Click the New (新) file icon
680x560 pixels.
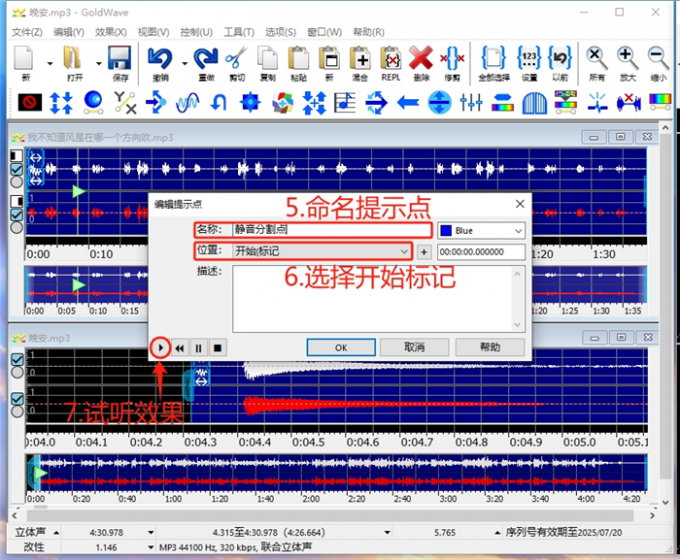coord(24,59)
